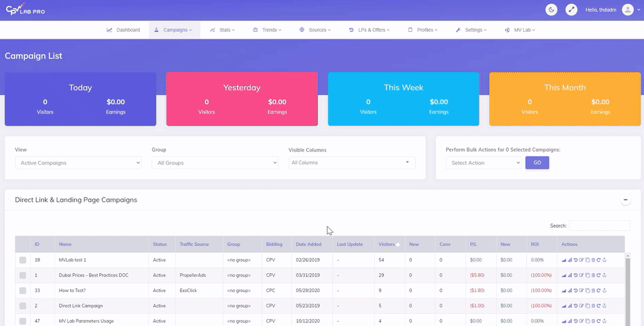Open the Group dropdown showing All Groups
The image size is (644, 326).
[215, 163]
